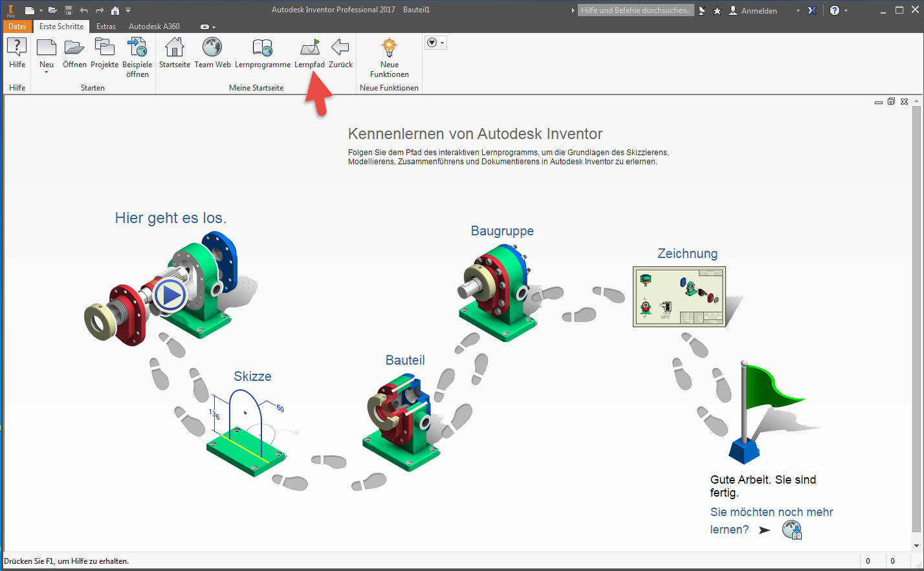Open Team Web from the ribbon

coord(212,53)
